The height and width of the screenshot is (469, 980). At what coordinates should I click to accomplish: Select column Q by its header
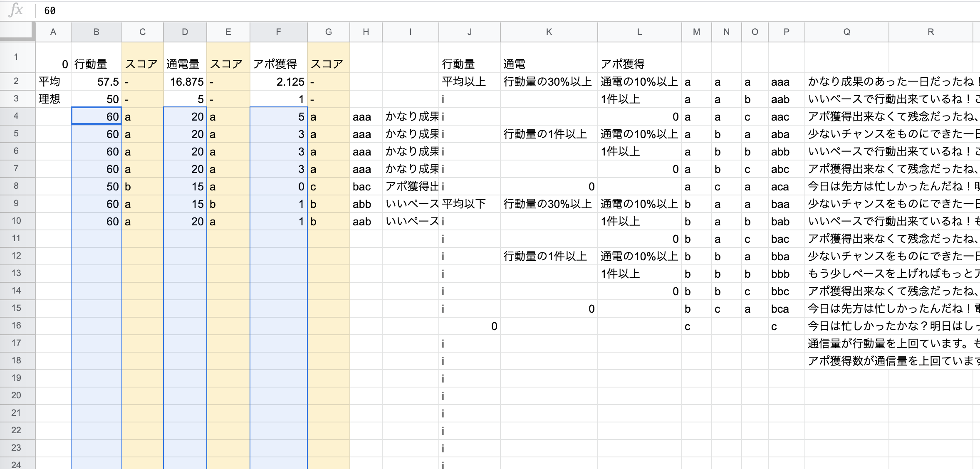coord(847,32)
